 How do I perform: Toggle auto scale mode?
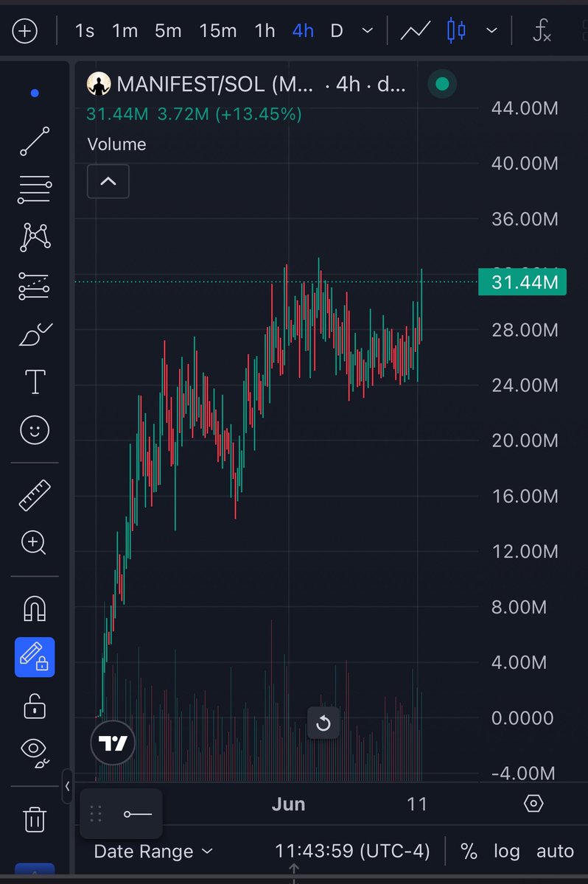click(x=555, y=852)
